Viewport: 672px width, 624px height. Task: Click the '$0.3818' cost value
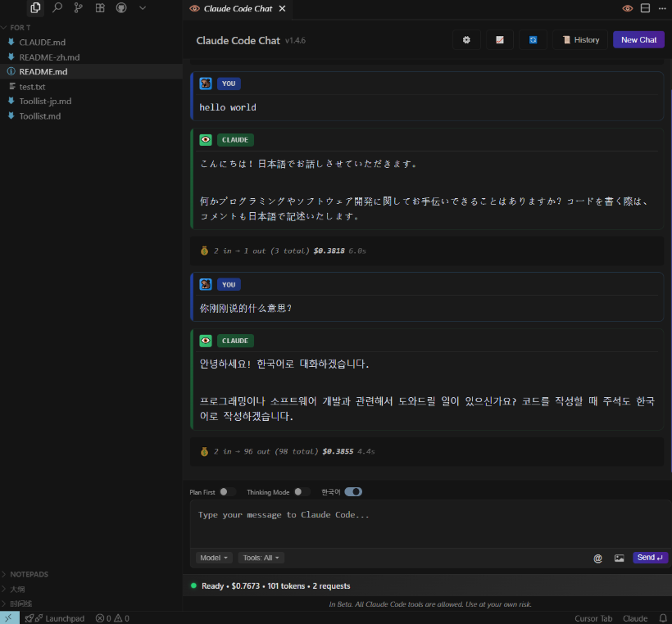329,251
